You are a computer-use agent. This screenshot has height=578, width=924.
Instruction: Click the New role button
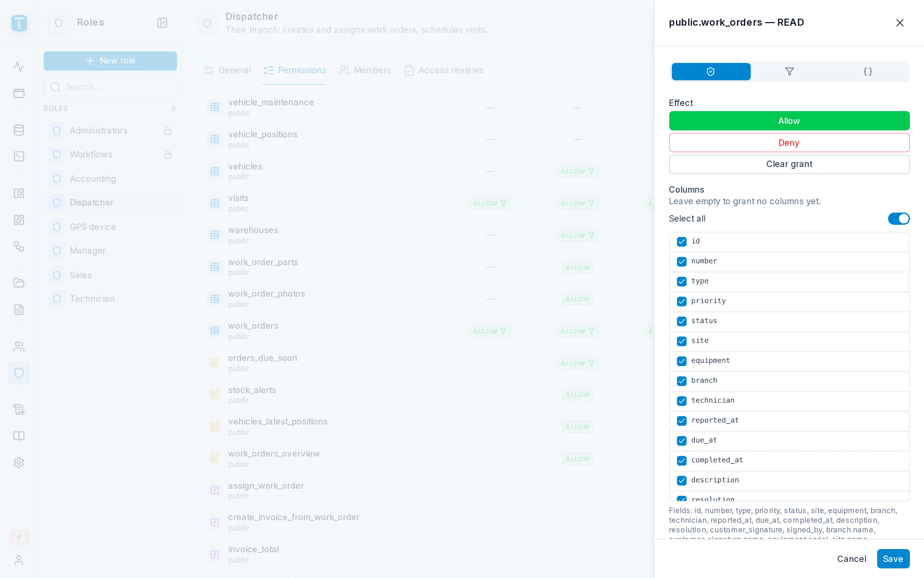tap(110, 61)
